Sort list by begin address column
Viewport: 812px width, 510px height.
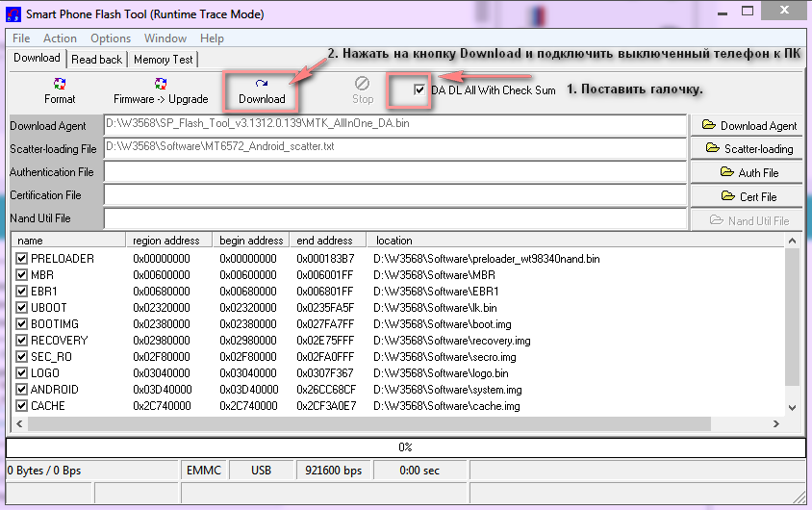[x=251, y=240]
